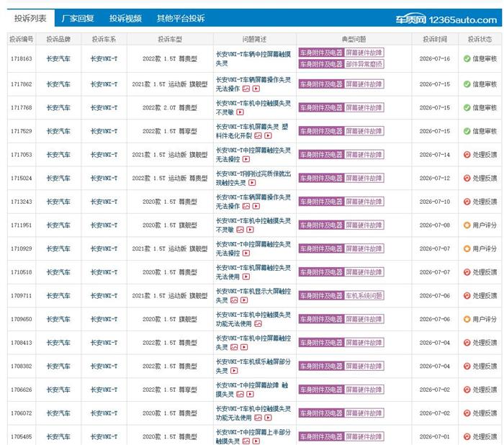The image size is (504, 445).
Task: Click the 长安汽车 brand link in row 1705485
Action: [58, 436]
